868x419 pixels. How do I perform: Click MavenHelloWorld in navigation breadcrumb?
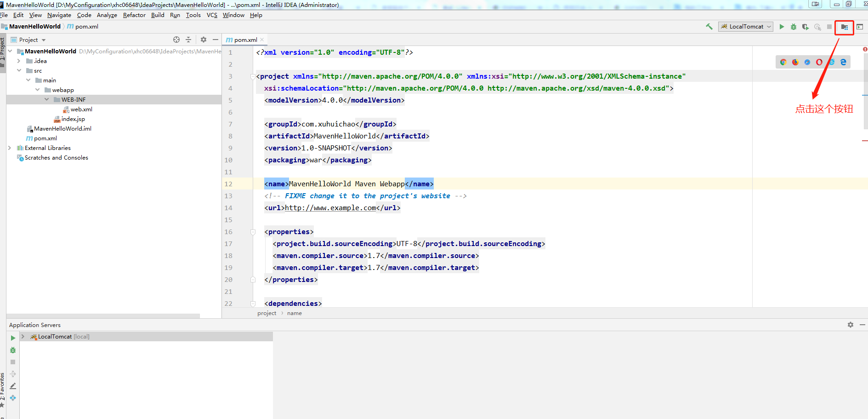coord(34,27)
